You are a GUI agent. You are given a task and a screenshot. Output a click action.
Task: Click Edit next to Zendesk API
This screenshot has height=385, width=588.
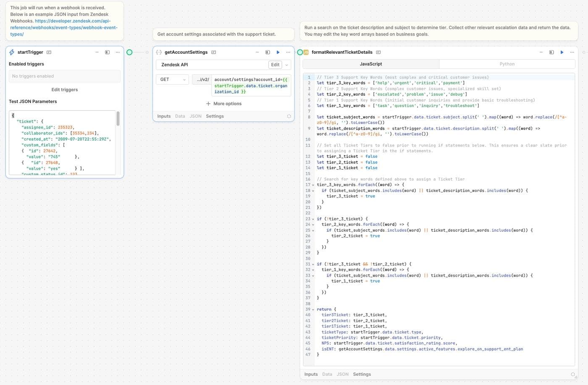(275, 65)
